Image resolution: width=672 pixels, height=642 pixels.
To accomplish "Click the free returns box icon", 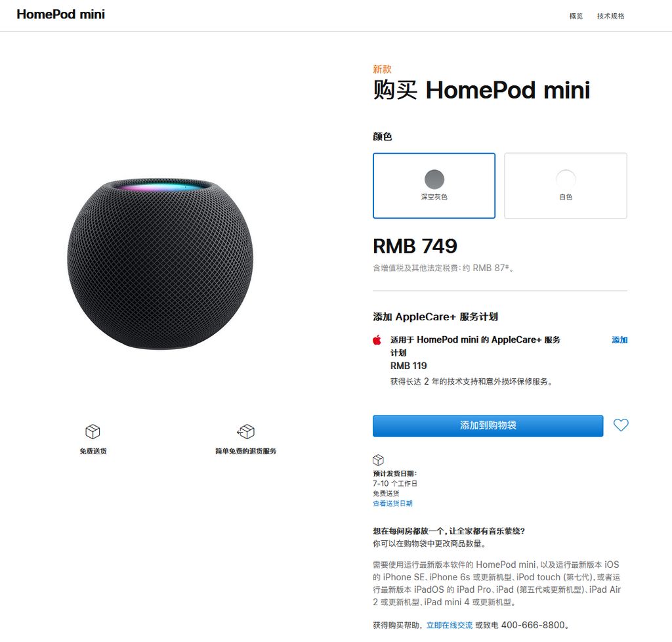I will pos(246,431).
